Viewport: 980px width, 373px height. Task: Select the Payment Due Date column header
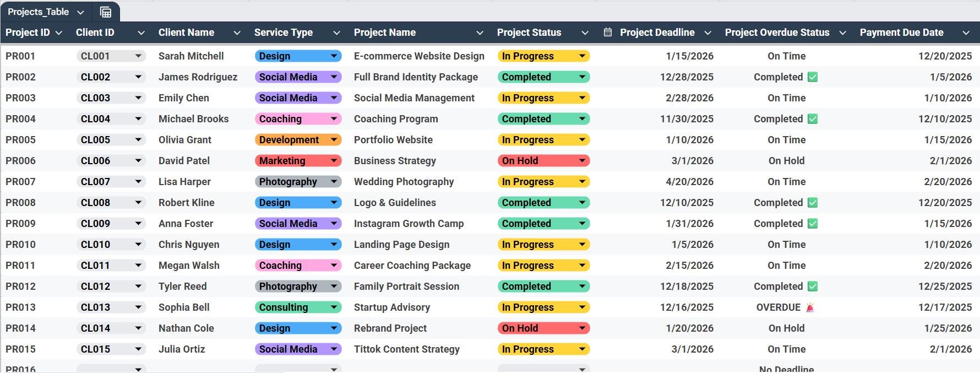[x=902, y=33]
